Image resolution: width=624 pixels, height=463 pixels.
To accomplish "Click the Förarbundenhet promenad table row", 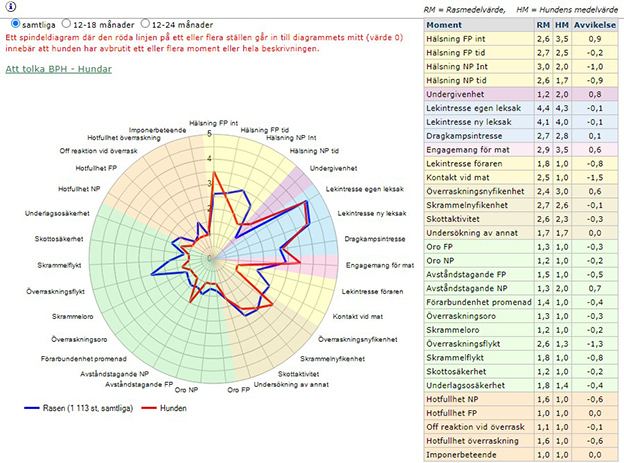I will (x=521, y=303).
